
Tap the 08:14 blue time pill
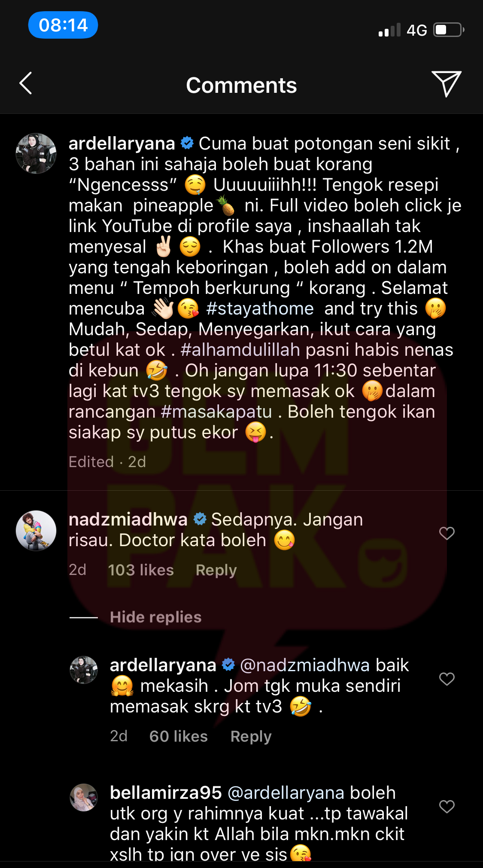pyautogui.click(x=63, y=25)
